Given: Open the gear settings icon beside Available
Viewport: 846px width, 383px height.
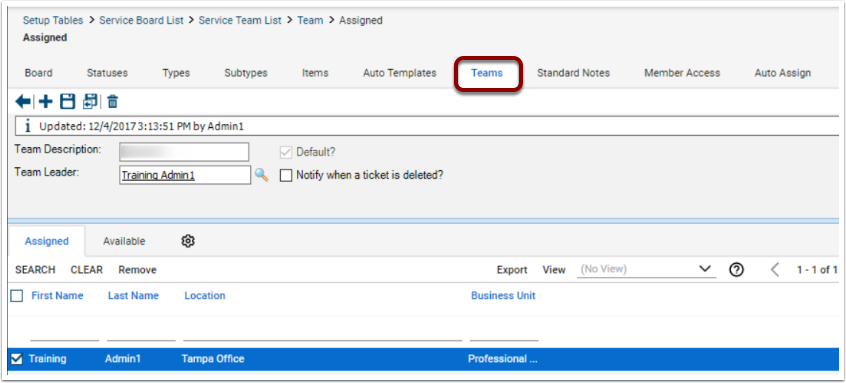Looking at the screenshot, I should pyautogui.click(x=188, y=241).
